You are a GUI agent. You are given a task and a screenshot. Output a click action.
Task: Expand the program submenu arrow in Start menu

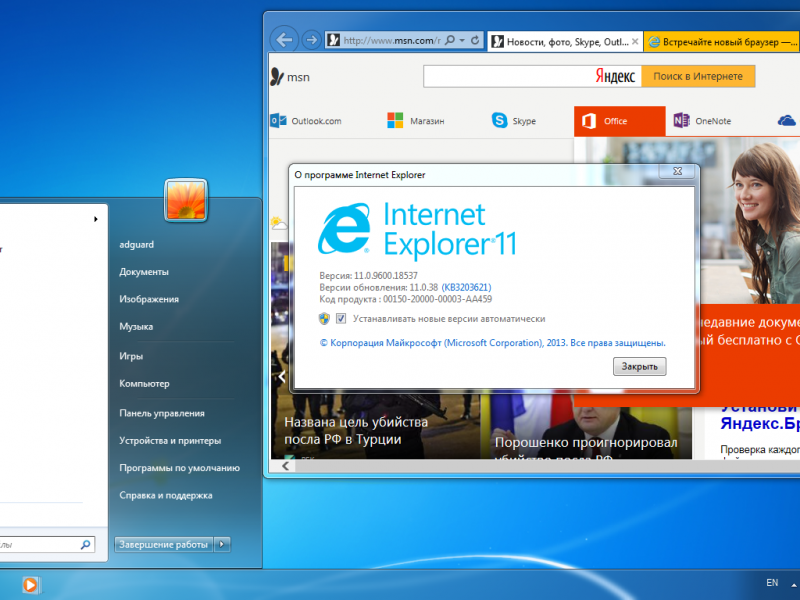95,219
